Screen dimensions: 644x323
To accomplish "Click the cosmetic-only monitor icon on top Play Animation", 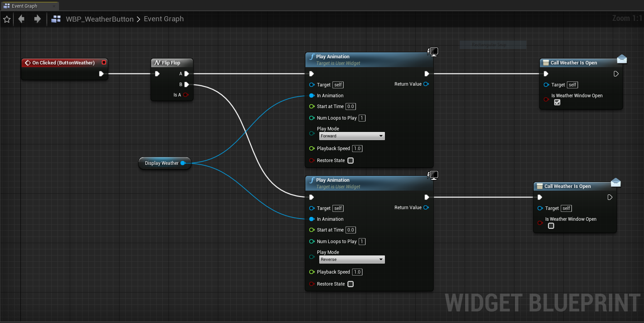I will click(x=433, y=52).
